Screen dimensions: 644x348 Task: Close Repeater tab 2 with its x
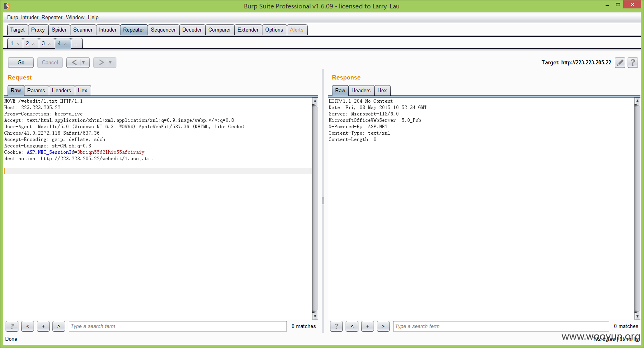pos(33,44)
